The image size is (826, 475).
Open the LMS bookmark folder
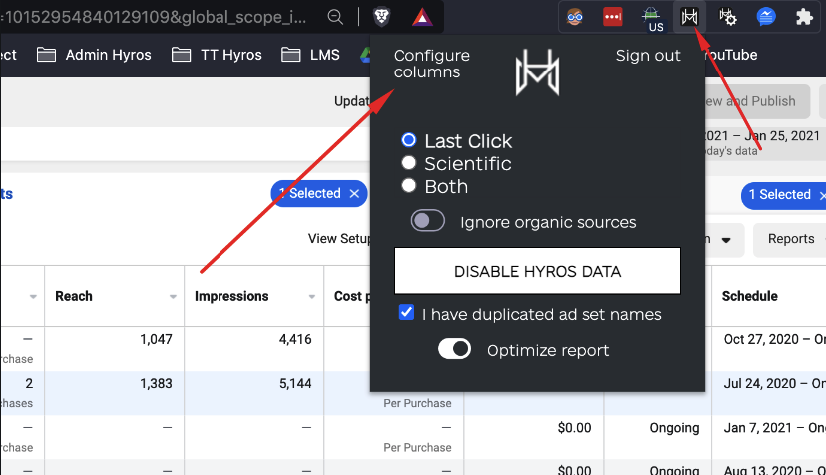(x=310, y=55)
